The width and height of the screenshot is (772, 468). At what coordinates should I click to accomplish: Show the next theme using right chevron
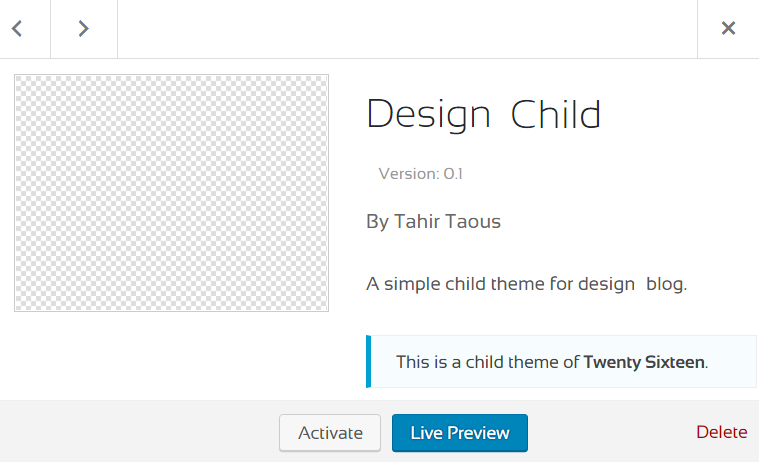pyautogui.click(x=84, y=29)
